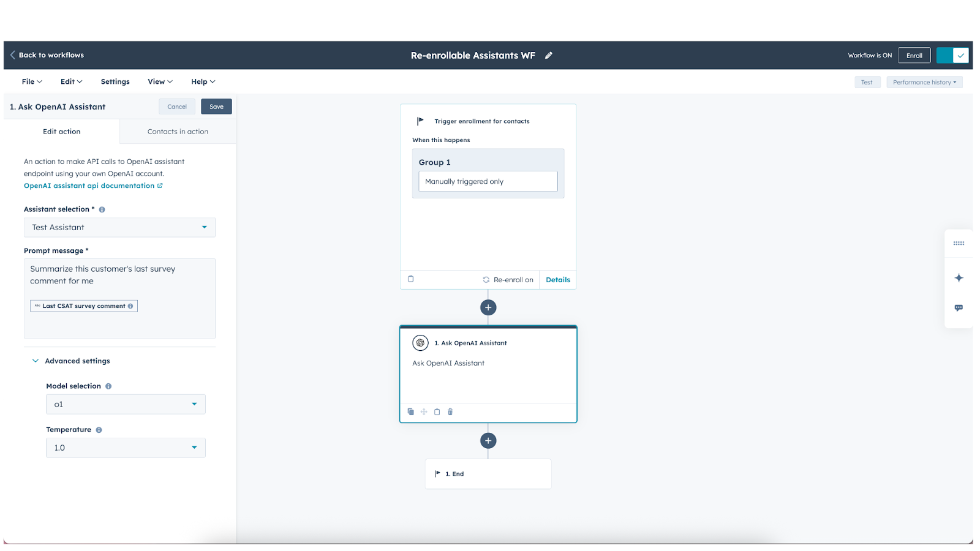The width and height of the screenshot is (980, 551).
Task: Click the OpenAI logo icon on action card
Action: [x=420, y=343]
